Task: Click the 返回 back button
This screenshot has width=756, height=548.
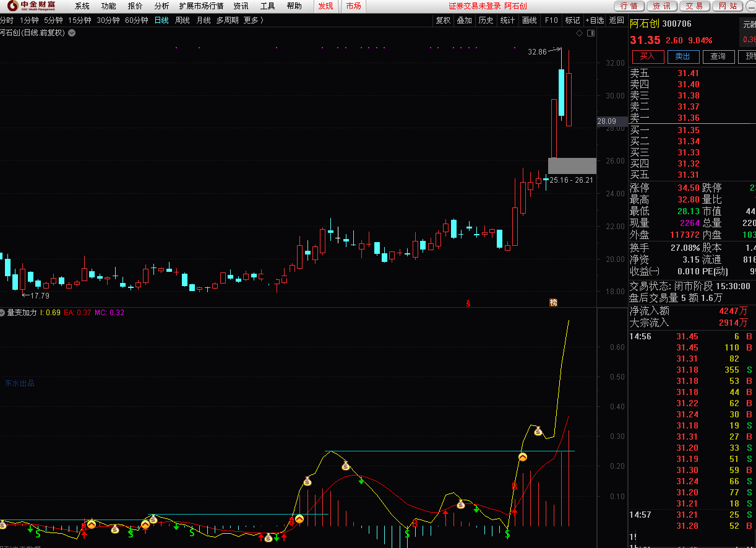Action: pos(616,20)
